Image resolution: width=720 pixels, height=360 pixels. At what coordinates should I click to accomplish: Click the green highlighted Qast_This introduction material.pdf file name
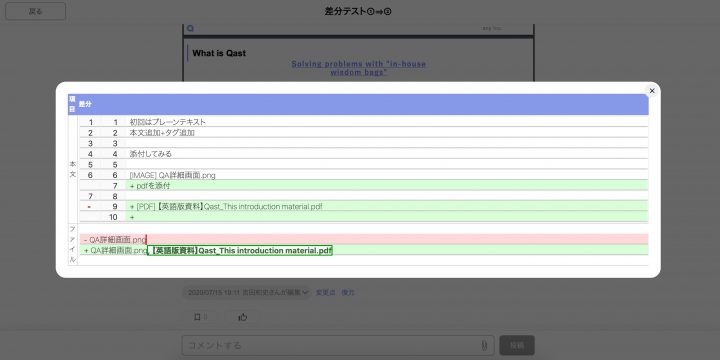pyautogui.click(x=240, y=251)
